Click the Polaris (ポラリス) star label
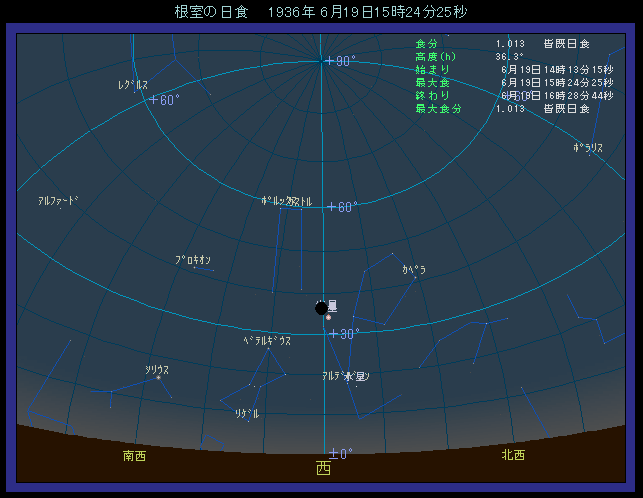This screenshot has height=498, width=643. 588,147
